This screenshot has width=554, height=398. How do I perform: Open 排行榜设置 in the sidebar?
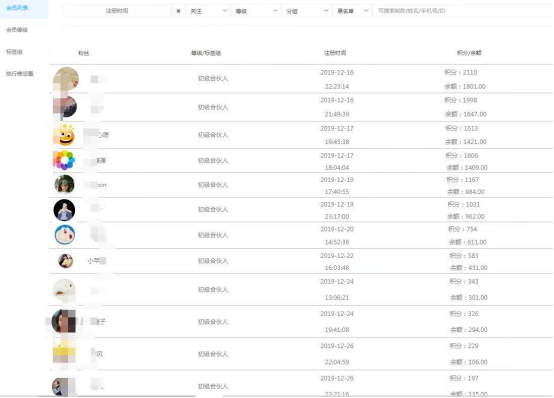click(x=19, y=74)
